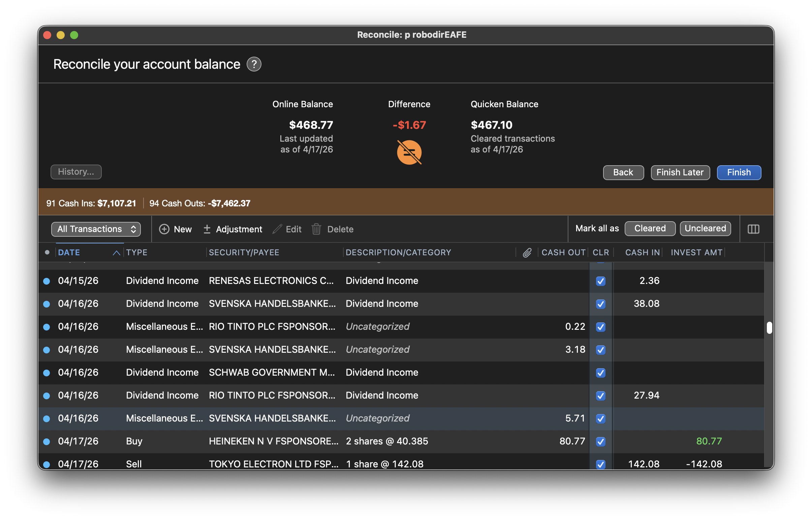
Task: Add a New transaction with plus icon
Action: 176,229
